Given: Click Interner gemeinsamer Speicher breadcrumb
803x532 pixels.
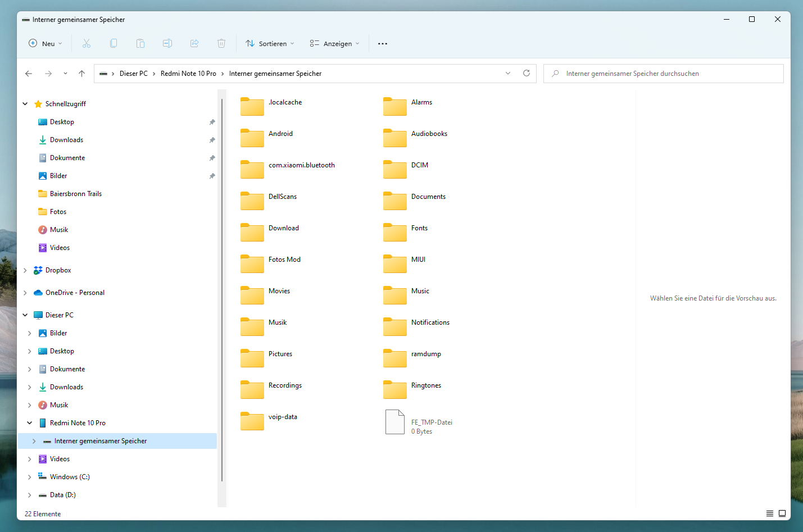Looking at the screenshot, I should (275, 74).
